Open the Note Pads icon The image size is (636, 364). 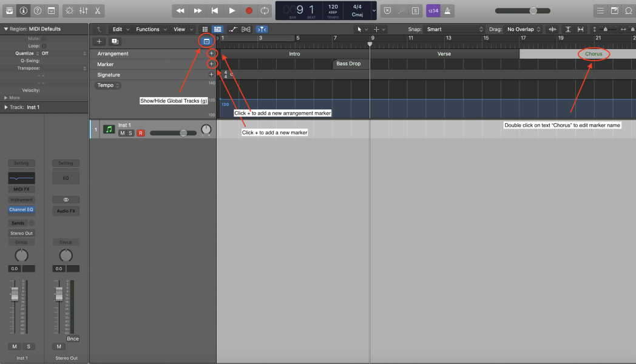pyautogui.click(x=615, y=10)
